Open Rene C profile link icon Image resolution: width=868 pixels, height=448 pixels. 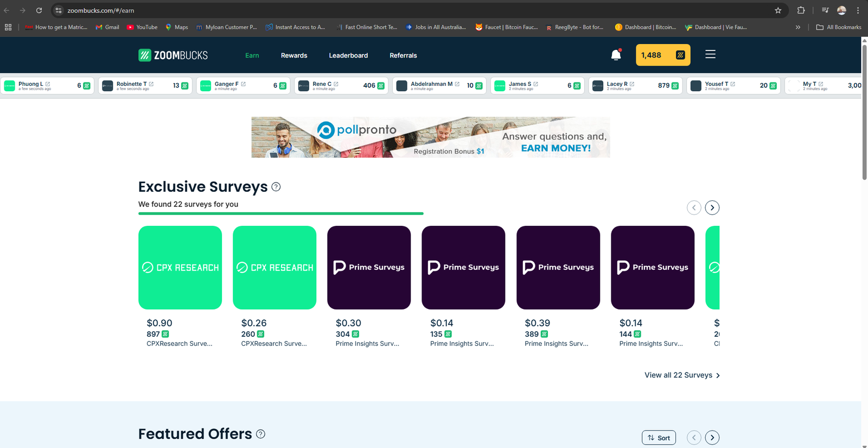click(336, 84)
